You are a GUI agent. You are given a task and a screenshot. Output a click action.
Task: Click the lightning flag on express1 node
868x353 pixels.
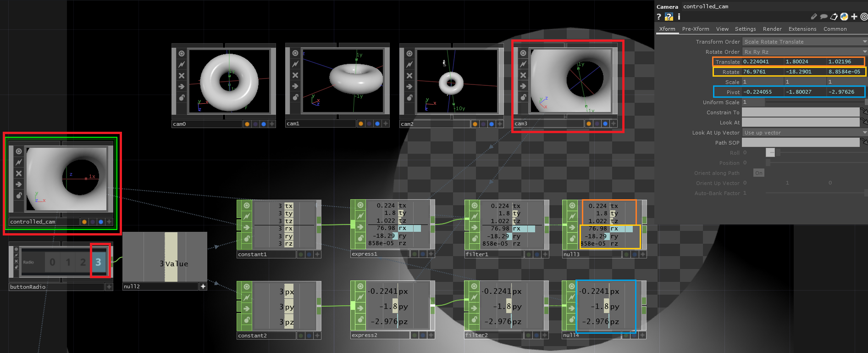pyautogui.click(x=360, y=216)
